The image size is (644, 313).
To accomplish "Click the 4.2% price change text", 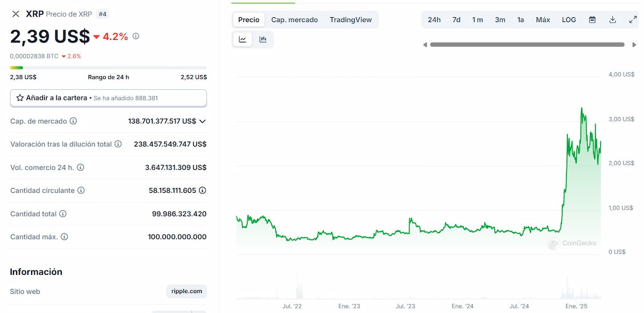I will [115, 37].
